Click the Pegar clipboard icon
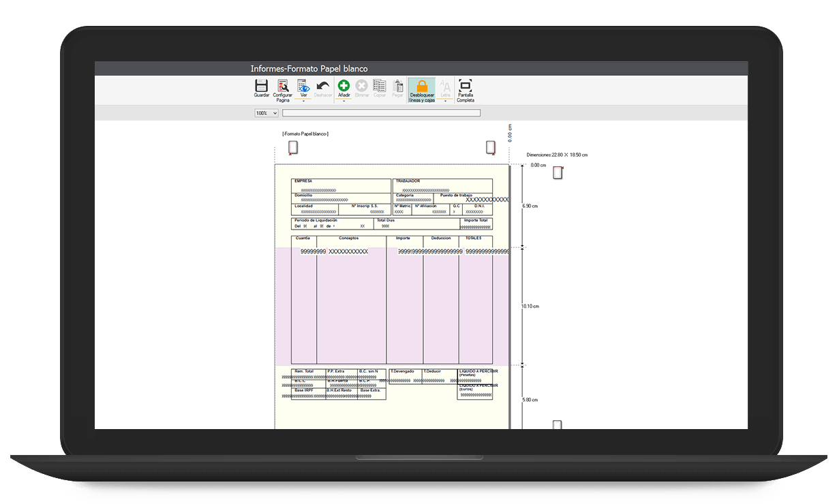Viewport: 837px width, 504px height. pyautogui.click(x=397, y=86)
